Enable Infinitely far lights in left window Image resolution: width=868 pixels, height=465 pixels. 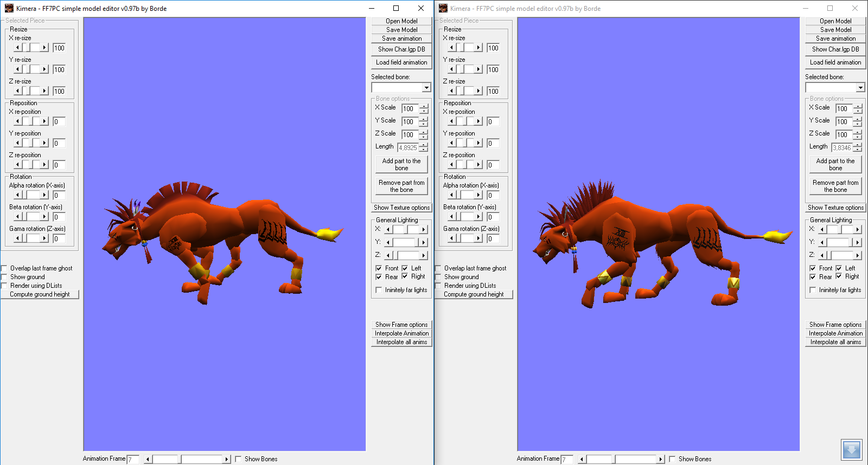(x=379, y=290)
